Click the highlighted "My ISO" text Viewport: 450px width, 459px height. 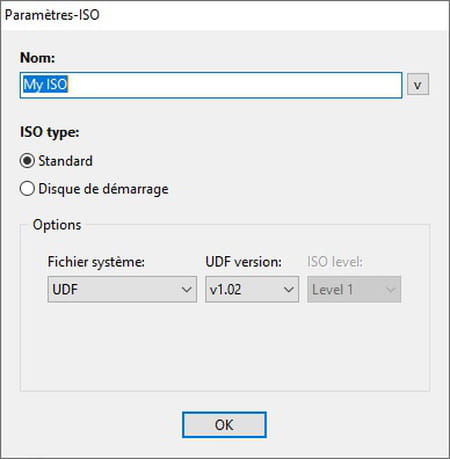pyautogui.click(x=46, y=84)
